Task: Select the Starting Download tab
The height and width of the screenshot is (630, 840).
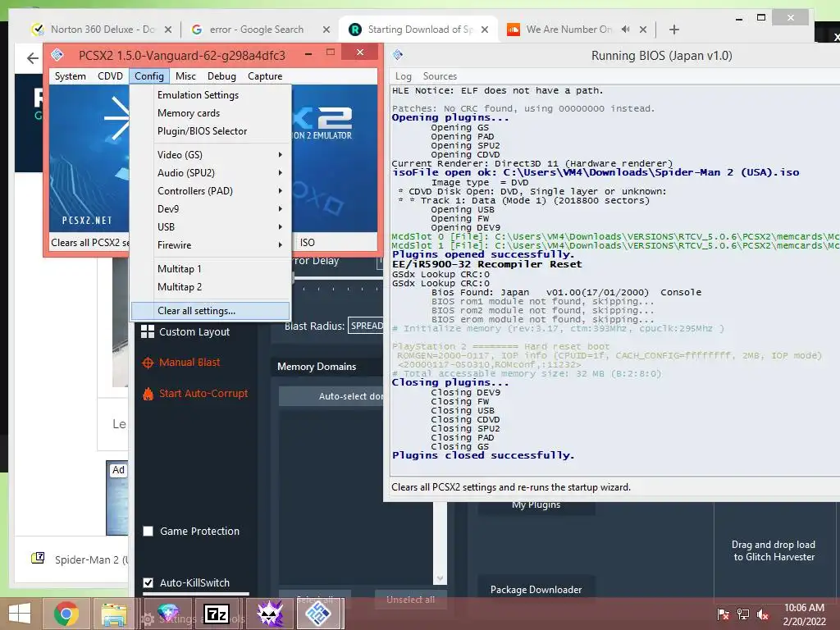Action: point(419,30)
